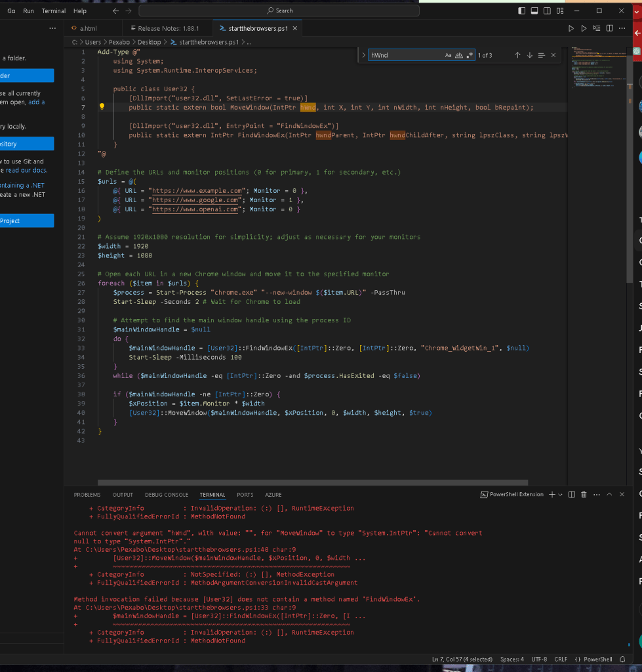Add a new terminal with plus icon

552,495
